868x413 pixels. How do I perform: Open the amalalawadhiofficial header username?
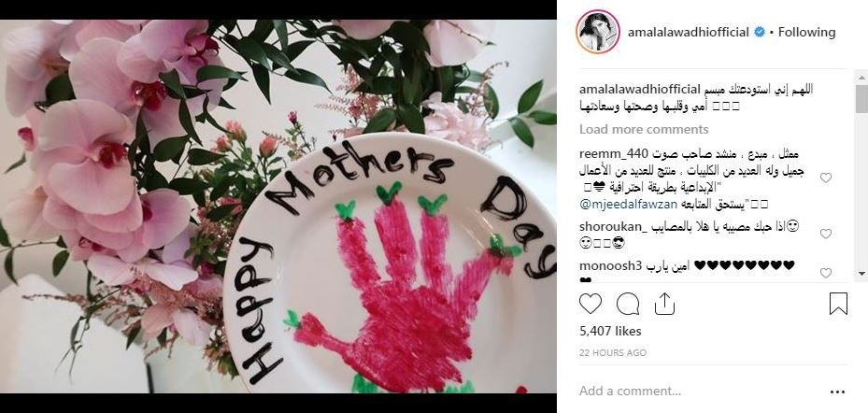(688, 32)
